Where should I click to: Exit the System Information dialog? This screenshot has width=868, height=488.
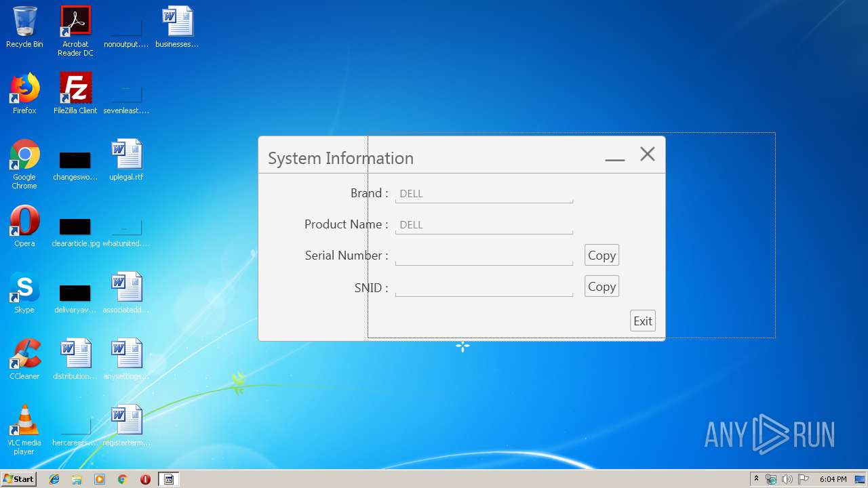click(643, 321)
